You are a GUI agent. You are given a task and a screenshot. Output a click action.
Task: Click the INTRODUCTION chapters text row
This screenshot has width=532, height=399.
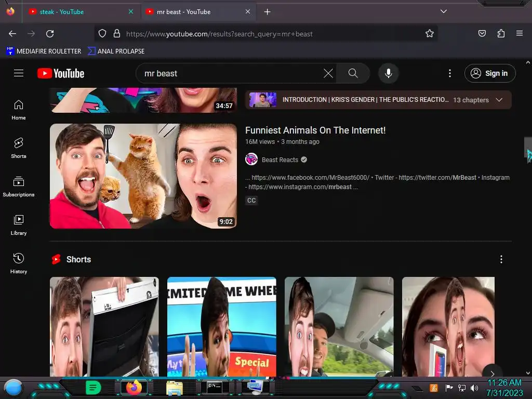(365, 100)
